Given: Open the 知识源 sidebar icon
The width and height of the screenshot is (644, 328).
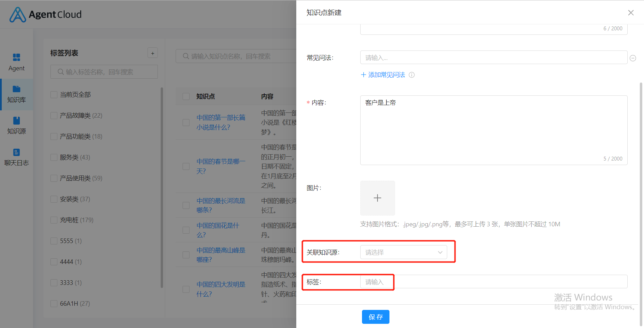Looking at the screenshot, I should (x=16, y=120).
